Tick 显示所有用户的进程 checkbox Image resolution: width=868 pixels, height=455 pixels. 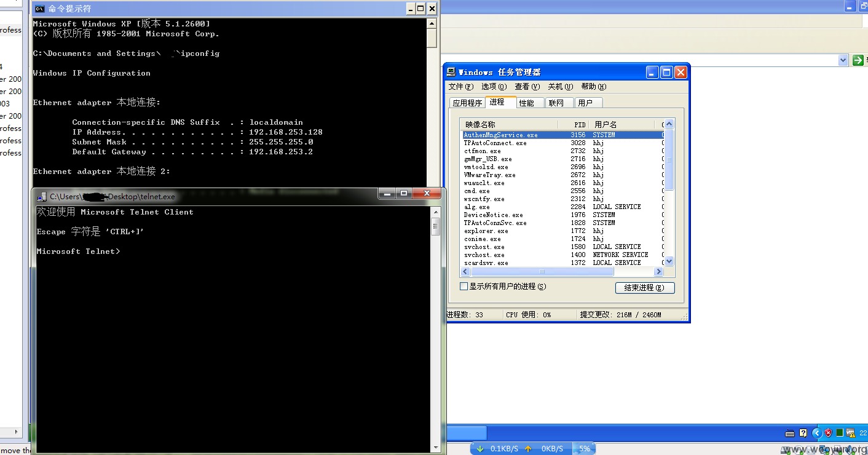pos(464,287)
